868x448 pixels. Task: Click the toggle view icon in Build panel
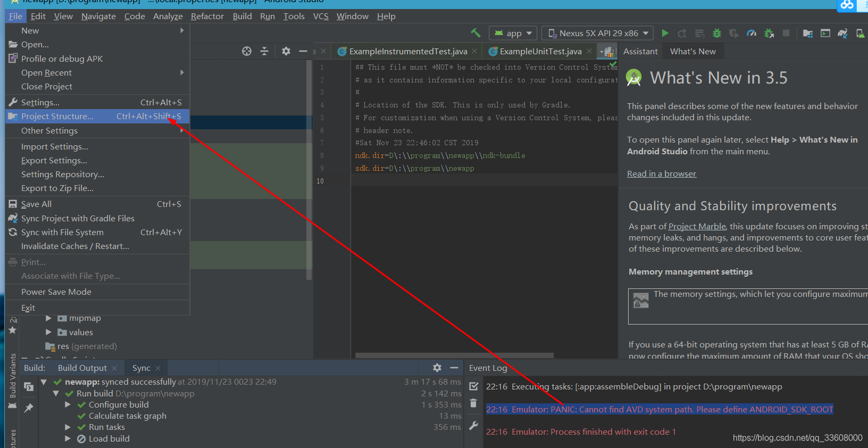(29, 387)
